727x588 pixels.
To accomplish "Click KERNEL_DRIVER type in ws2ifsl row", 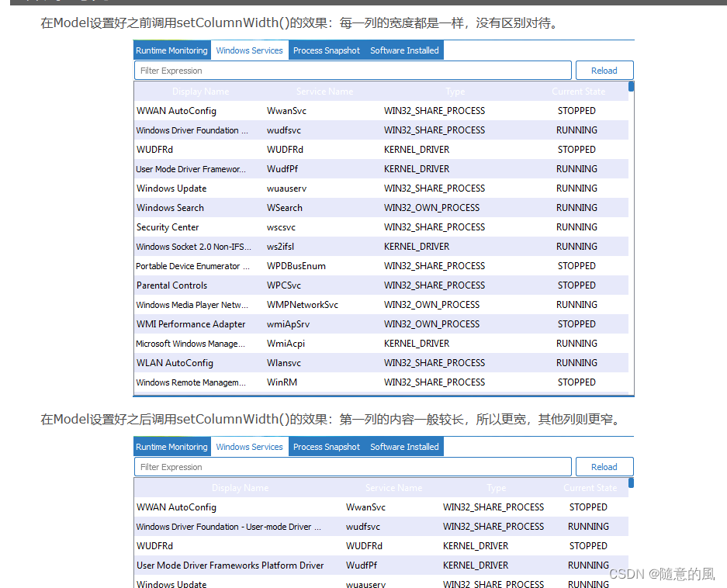I will [x=417, y=247].
